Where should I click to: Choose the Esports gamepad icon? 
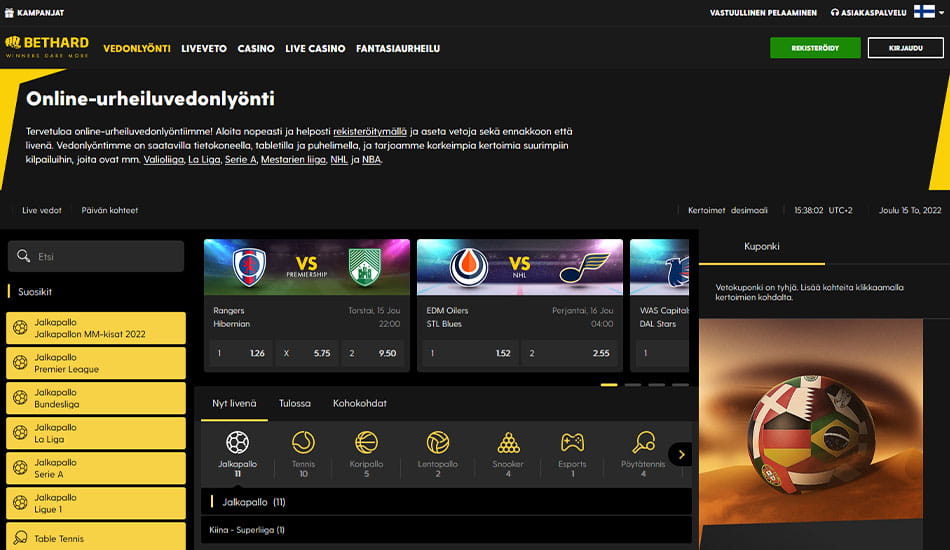coord(572,443)
